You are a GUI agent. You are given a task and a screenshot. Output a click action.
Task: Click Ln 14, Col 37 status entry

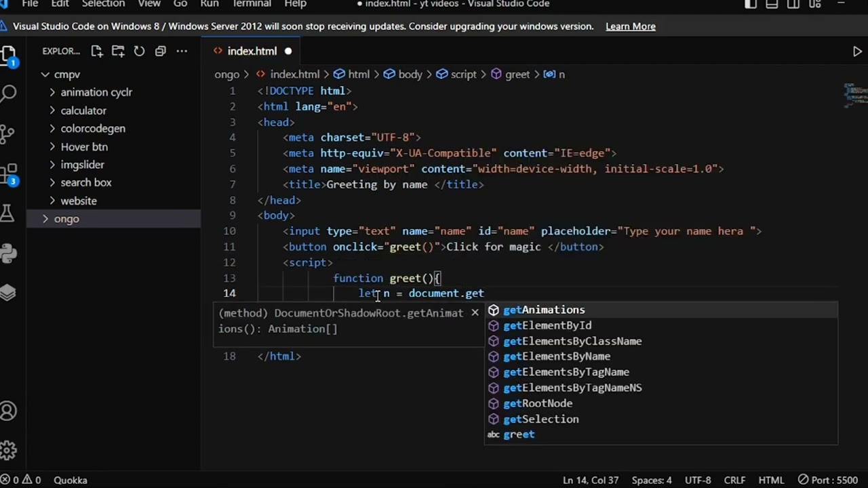click(x=591, y=480)
